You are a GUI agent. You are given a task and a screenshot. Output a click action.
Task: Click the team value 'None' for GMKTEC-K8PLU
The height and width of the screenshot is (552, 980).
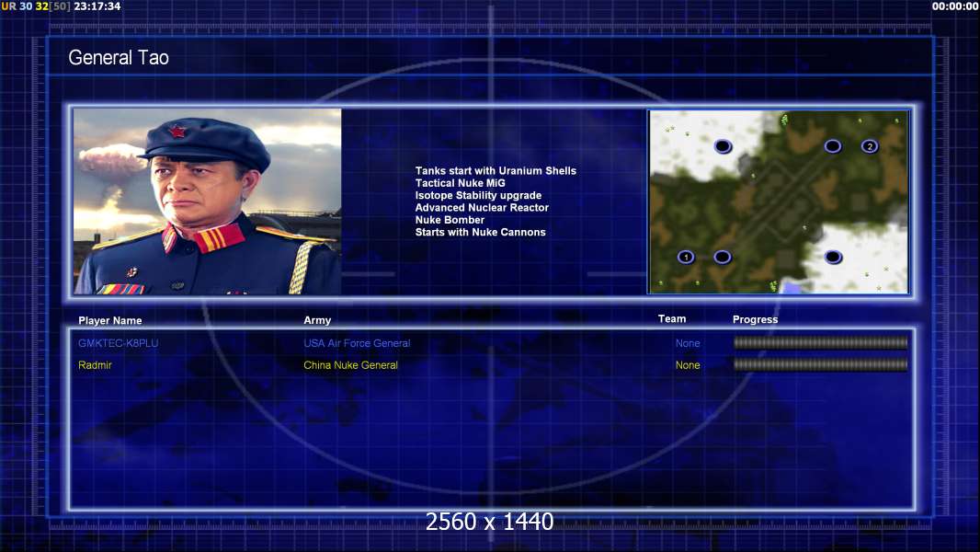click(x=688, y=343)
